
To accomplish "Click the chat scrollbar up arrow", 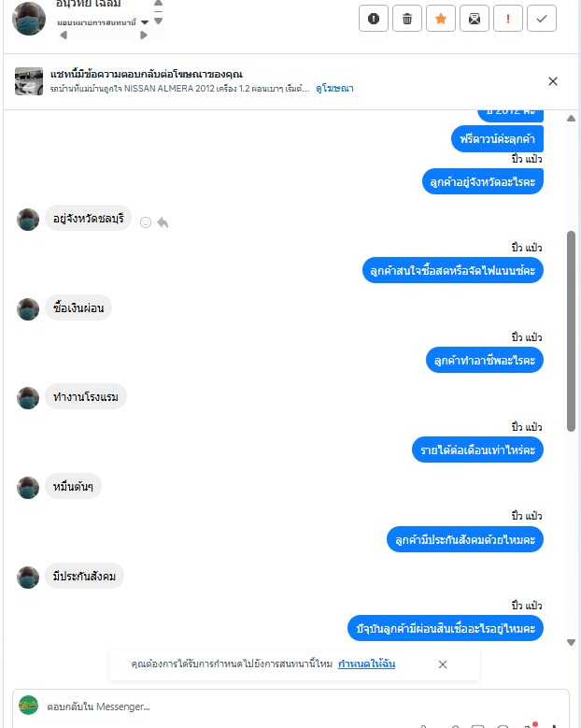I will [x=572, y=119].
